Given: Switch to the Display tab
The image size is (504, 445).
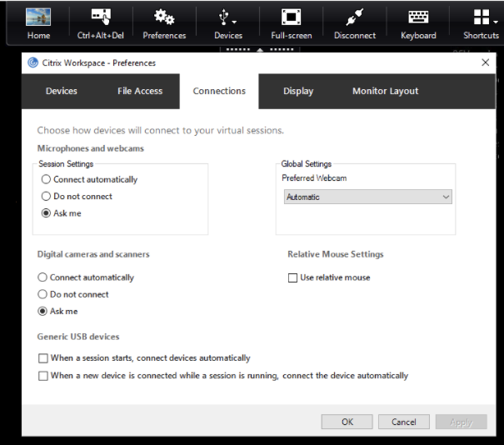Looking at the screenshot, I should [297, 92].
